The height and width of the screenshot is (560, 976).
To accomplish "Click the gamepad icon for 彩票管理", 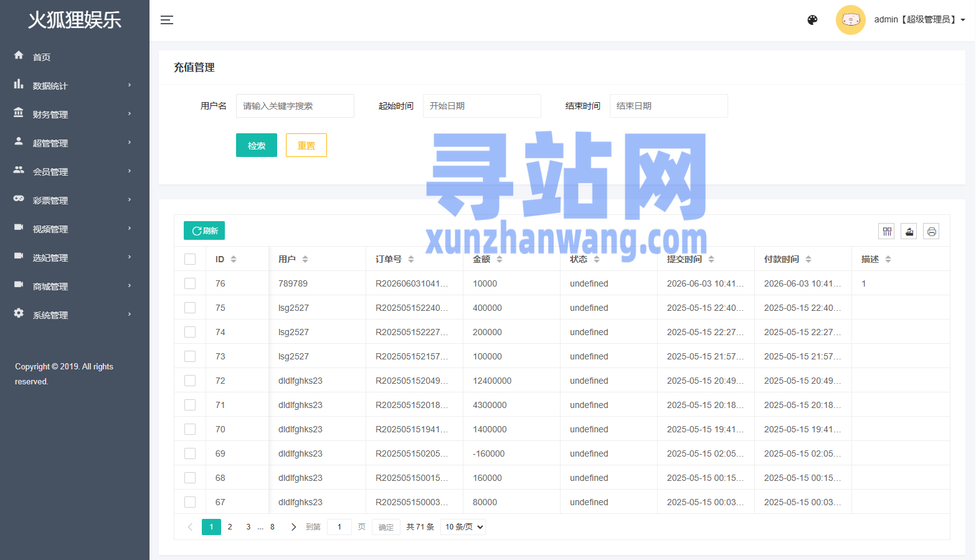I will (19, 199).
